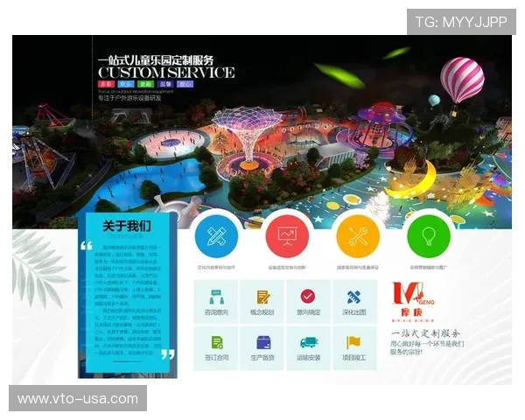Select the 咨询意向 consultation tile
525x420 pixels.
tap(215, 302)
